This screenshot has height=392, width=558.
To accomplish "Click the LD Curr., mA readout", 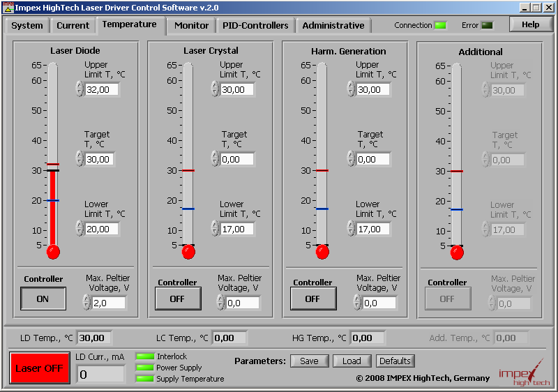I will click(100, 375).
